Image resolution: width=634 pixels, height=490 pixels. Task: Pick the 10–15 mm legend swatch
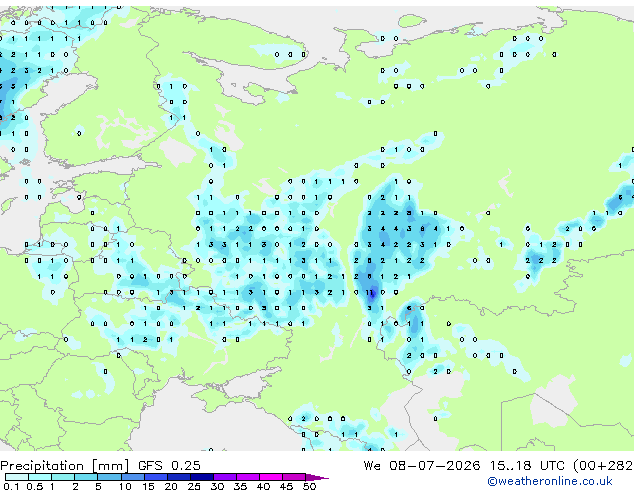point(132,477)
